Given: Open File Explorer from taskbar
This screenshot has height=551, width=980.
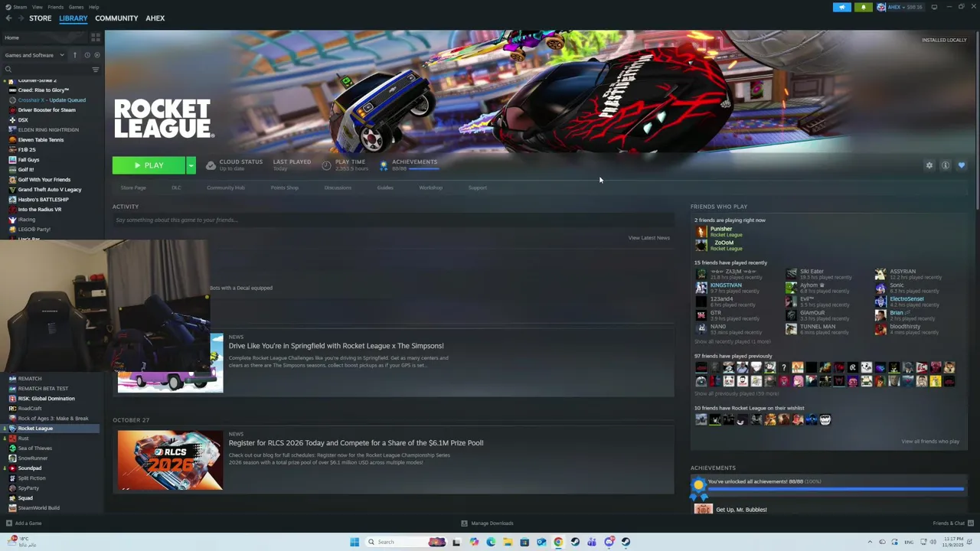Looking at the screenshot, I should pos(508,542).
